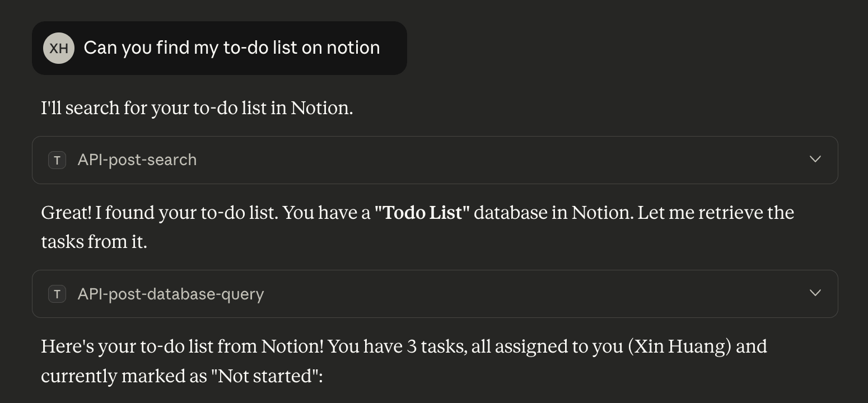Click the API-post-database-query collapsed result row
The height and width of the screenshot is (403, 868).
pyautogui.click(x=435, y=294)
